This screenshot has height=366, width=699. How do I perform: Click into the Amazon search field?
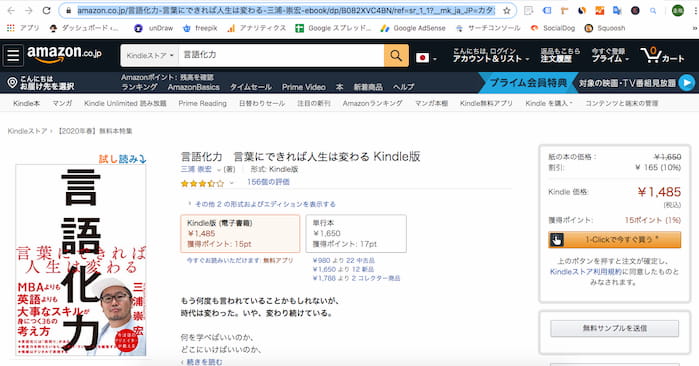pos(281,56)
